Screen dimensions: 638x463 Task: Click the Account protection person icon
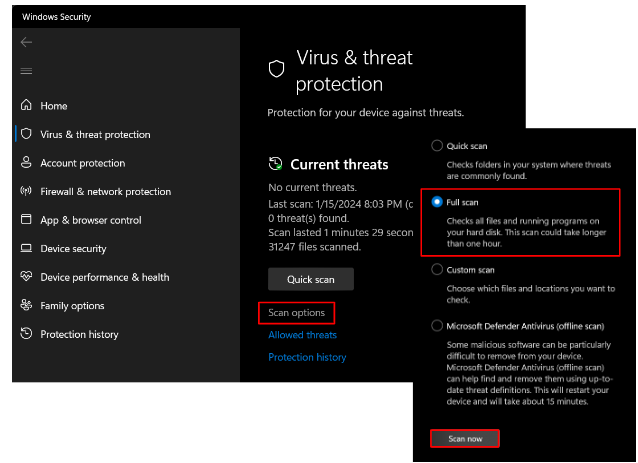coord(26,162)
